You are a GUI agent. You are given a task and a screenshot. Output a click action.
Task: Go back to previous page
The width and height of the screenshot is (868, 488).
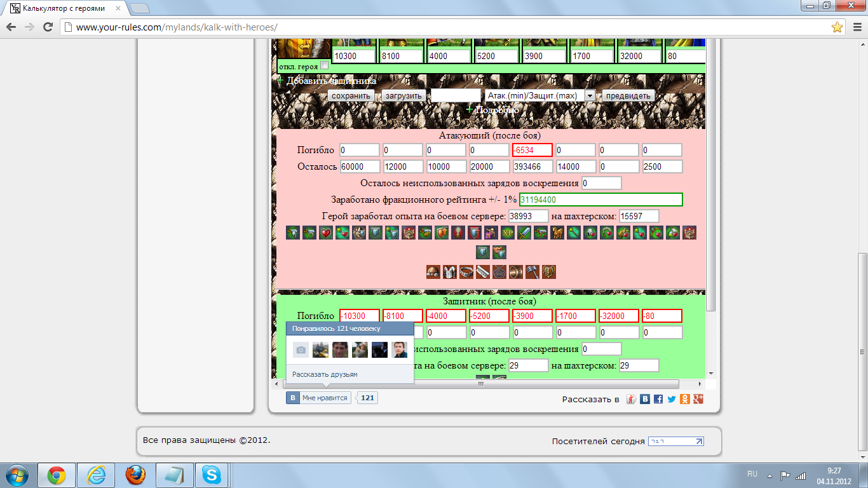[11, 27]
